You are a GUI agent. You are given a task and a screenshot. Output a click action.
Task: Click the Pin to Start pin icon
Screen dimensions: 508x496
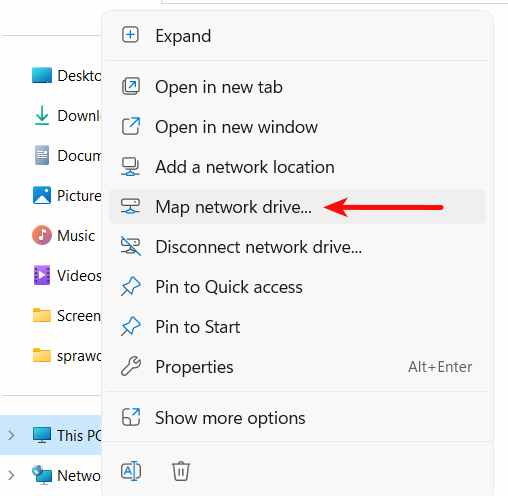[x=131, y=326]
